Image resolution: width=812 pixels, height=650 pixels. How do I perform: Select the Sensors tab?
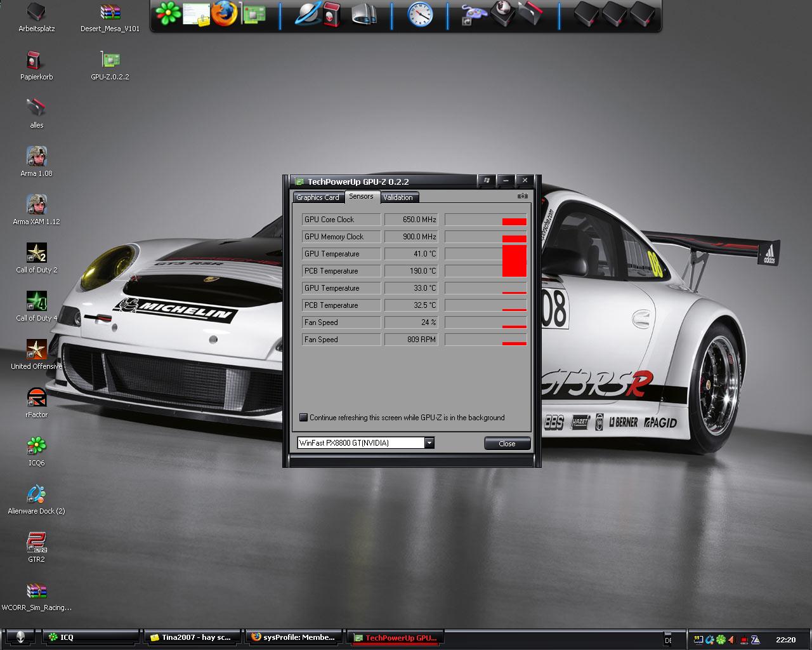[x=362, y=197]
